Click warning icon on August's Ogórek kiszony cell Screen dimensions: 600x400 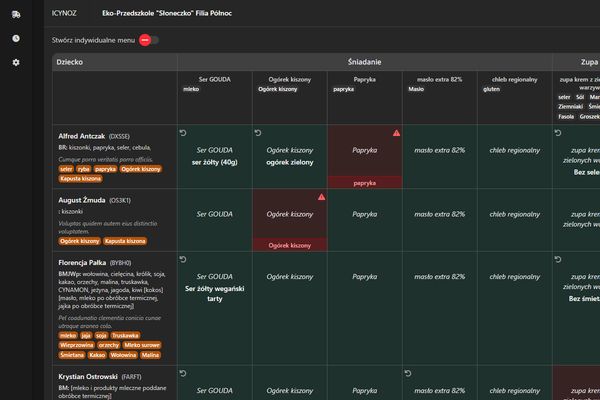click(x=321, y=197)
